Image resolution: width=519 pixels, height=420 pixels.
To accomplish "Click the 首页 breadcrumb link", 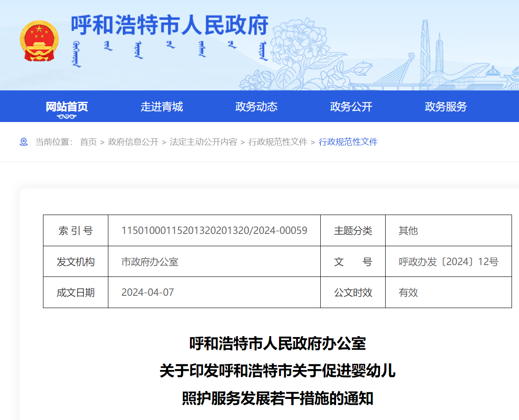I will click(x=88, y=142).
